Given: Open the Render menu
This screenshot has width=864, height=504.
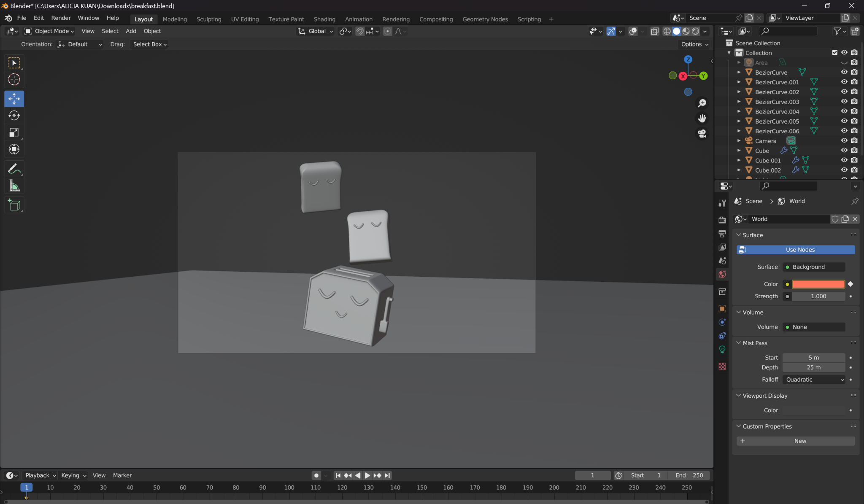Looking at the screenshot, I should click(61, 18).
